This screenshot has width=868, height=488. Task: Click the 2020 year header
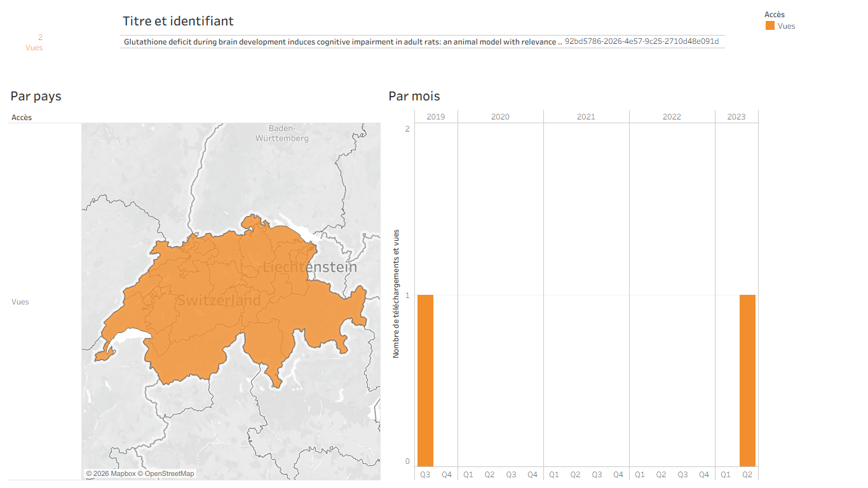[x=500, y=117]
